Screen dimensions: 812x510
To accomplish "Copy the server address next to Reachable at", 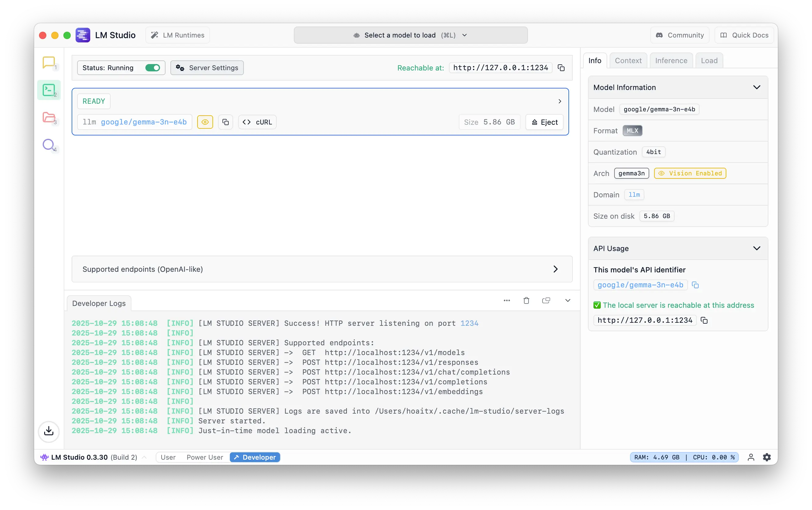I will [561, 68].
